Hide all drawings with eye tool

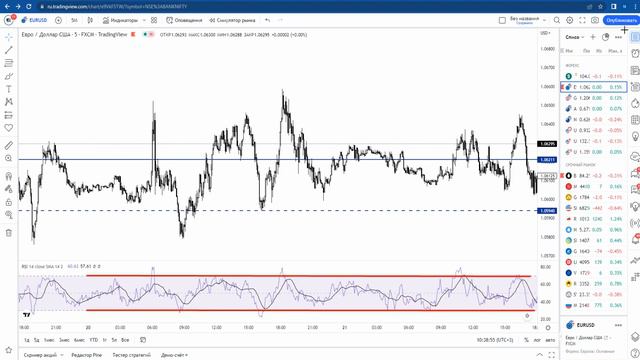point(9,215)
